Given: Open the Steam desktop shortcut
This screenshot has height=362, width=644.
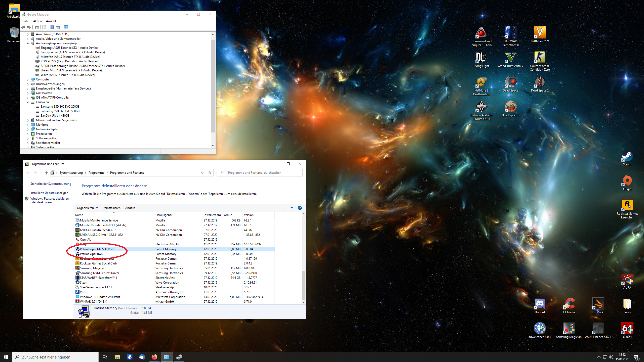Looking at the screenshot, I should pyautogui.click(x=627, y=159).
